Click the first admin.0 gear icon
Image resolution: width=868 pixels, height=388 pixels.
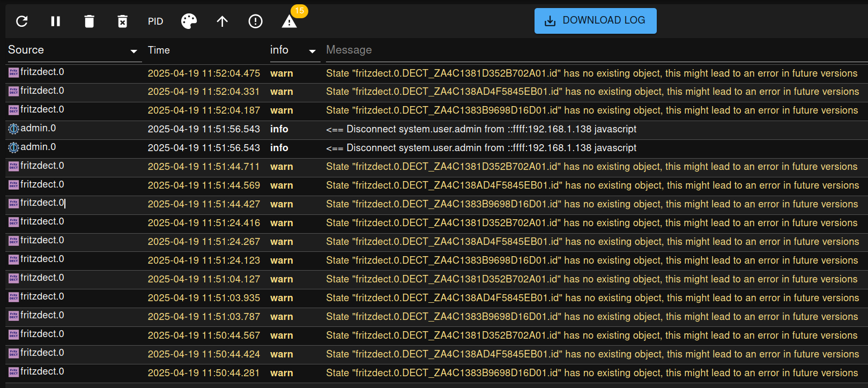point(13,129)
